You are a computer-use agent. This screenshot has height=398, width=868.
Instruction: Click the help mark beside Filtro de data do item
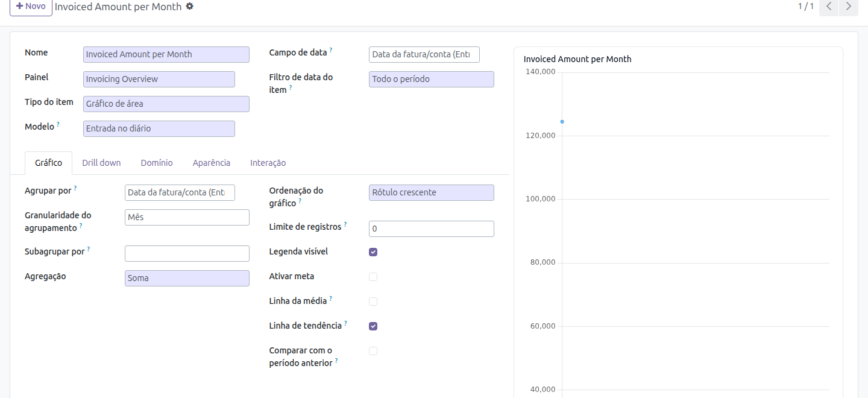pos(291,87)
